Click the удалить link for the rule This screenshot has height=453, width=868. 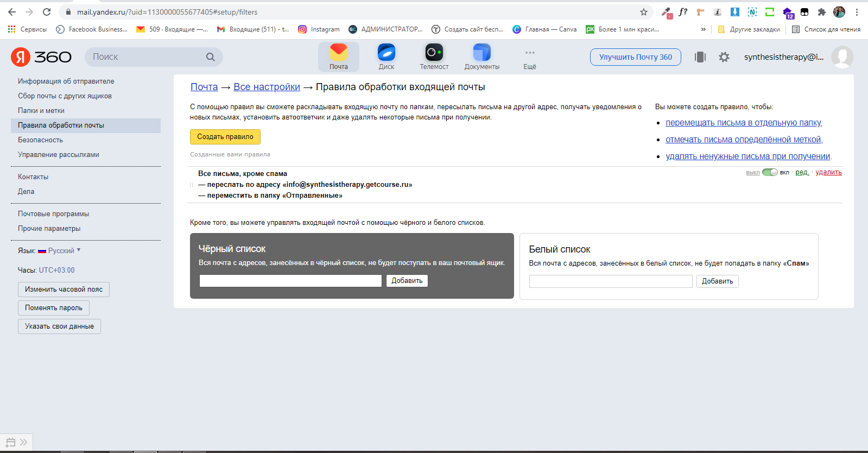[x=828, y=172]
